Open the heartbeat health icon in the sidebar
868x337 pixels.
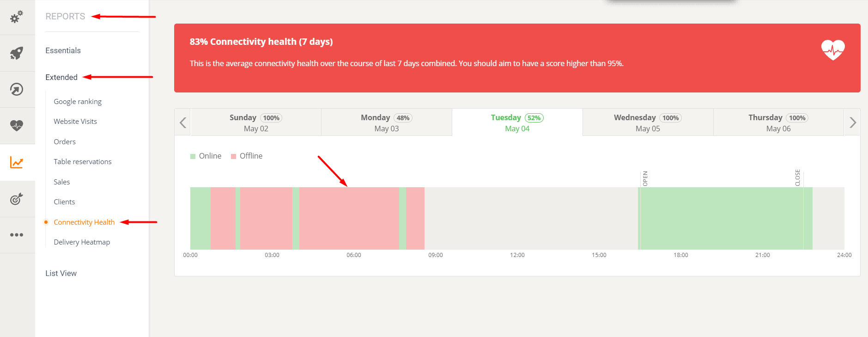pos(17,125)
